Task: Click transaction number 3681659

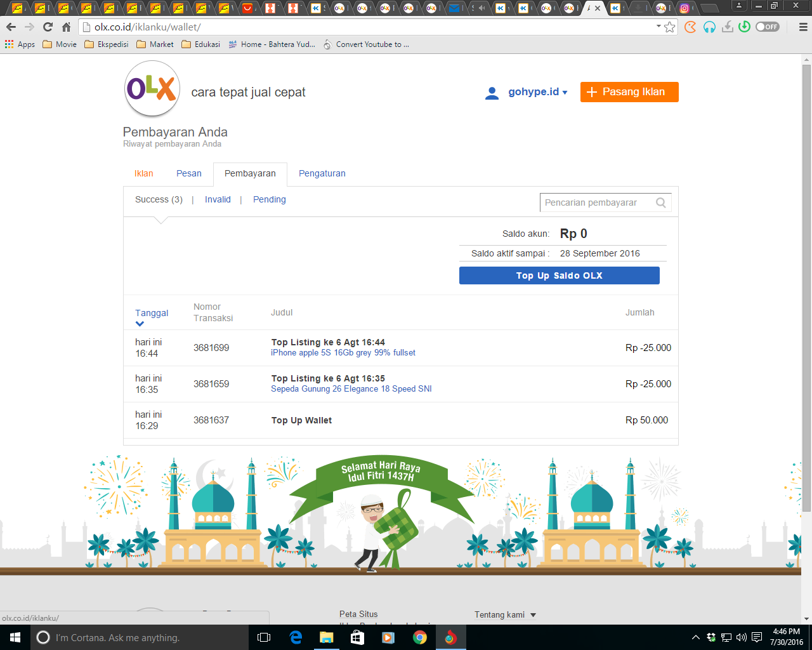Action: tap(211, 384)
